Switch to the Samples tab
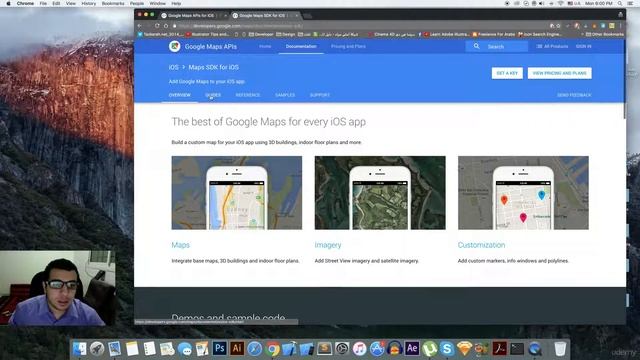This screenshot has width=640, height=360. point(285,95)
